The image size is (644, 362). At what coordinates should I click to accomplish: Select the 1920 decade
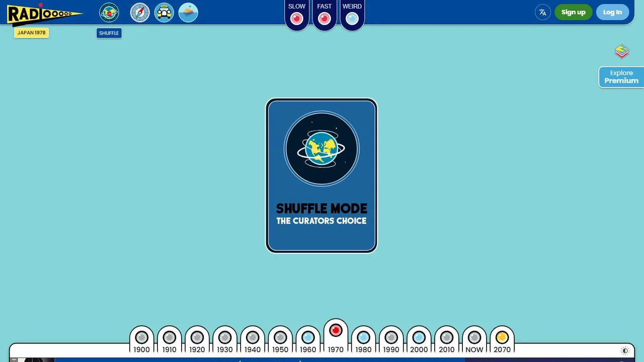tap(197, 340)
